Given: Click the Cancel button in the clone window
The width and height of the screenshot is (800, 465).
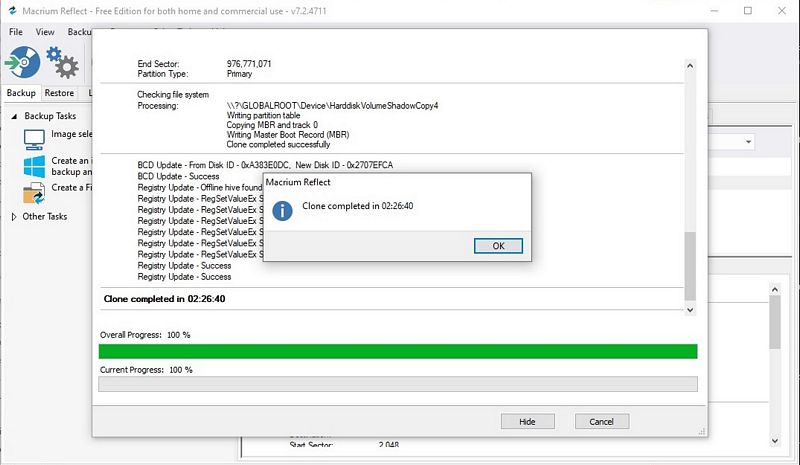Looking at the screenshot, I should (602, 422).
